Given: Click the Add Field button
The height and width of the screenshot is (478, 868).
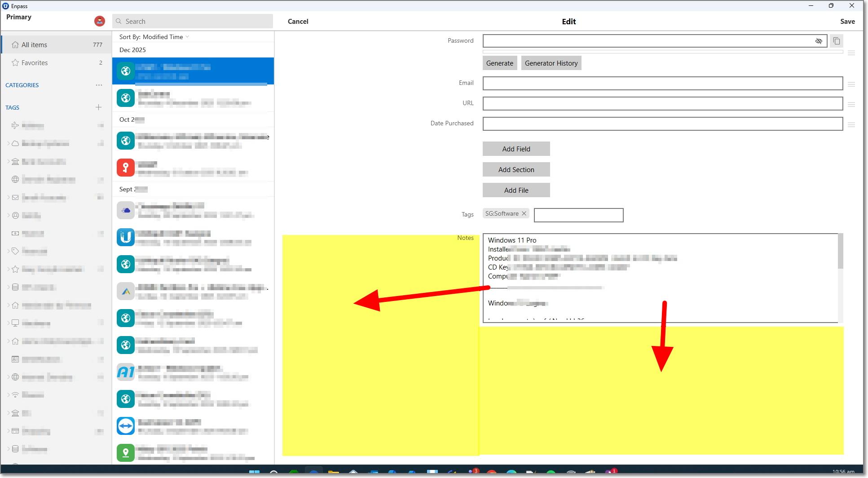Looking at the screenshot, I should (516, 149).
